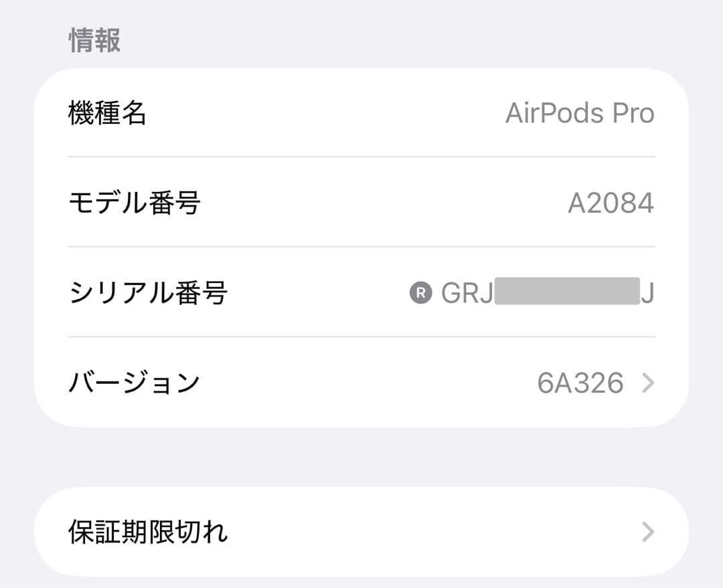Tap the AirPods Pro model name value
Image resolution: width=723 pixels, height=588 pixels.
pyautogui.click(x=580, y=113)
